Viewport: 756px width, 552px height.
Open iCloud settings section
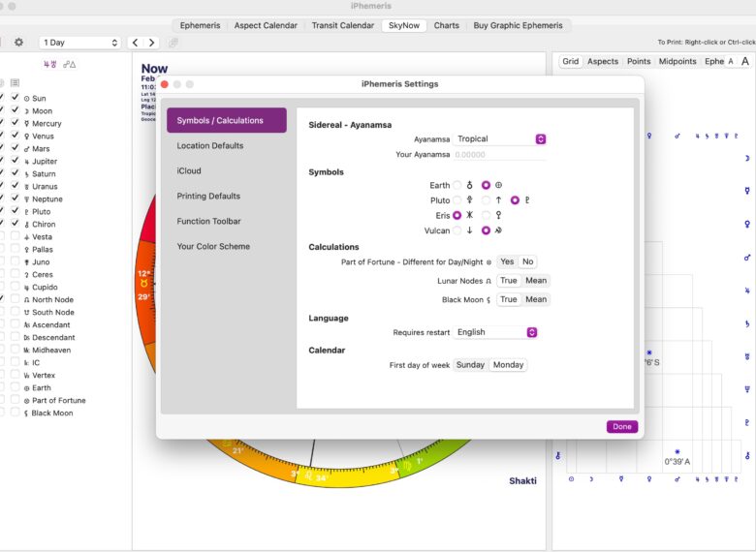tap(227, 171)
